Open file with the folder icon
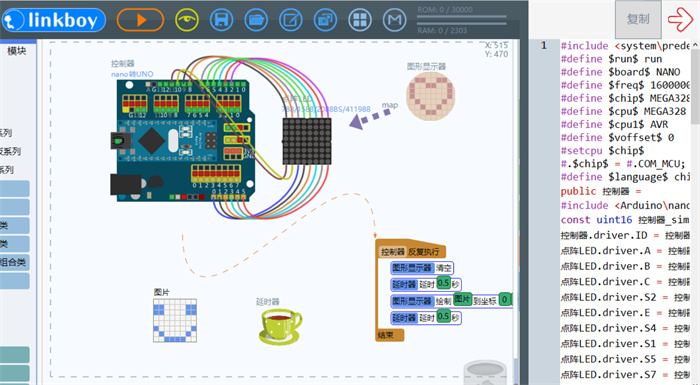The height and width of the screenshot is (385, 700). (256, 20)
